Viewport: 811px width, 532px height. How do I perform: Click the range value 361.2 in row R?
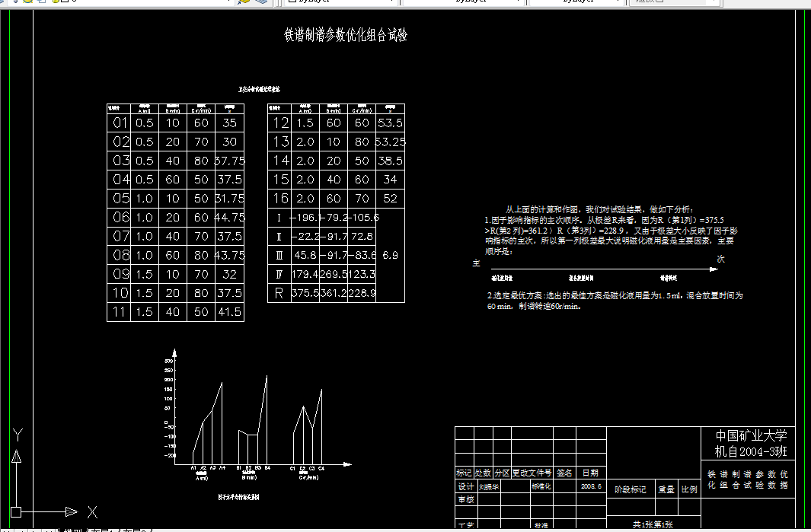(x=333, y=293)
